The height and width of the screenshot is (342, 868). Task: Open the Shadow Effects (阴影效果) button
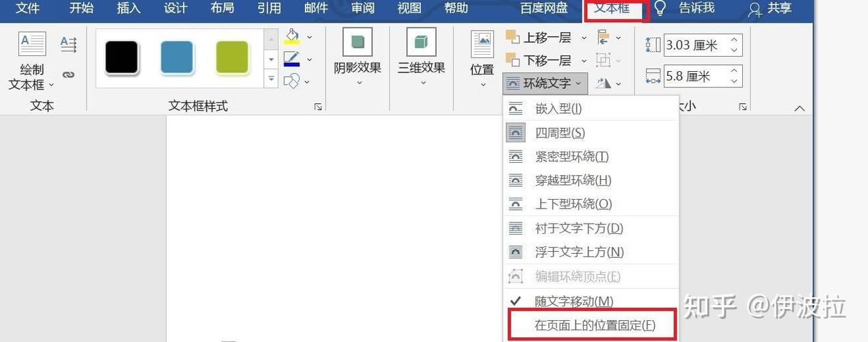[x=357, y=57]
